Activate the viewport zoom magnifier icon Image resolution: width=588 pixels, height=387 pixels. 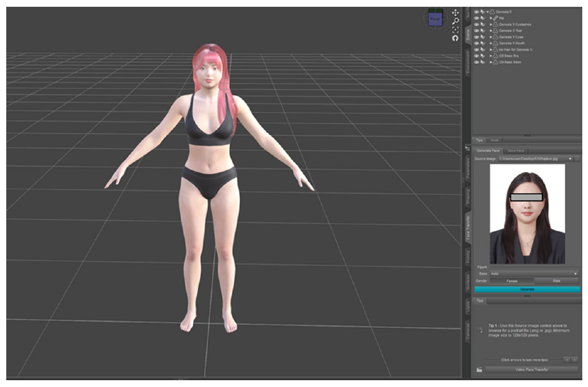click(x=455, y=21)
